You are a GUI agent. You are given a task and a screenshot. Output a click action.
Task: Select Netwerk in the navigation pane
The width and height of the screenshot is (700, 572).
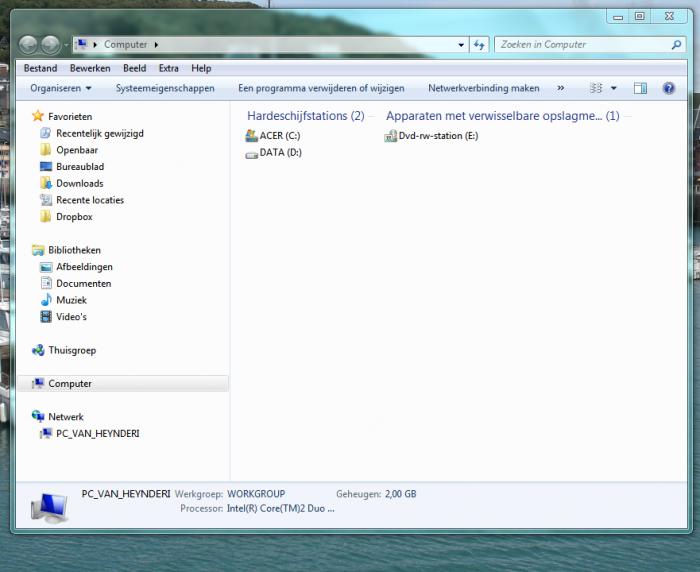(x=66, y=417)
